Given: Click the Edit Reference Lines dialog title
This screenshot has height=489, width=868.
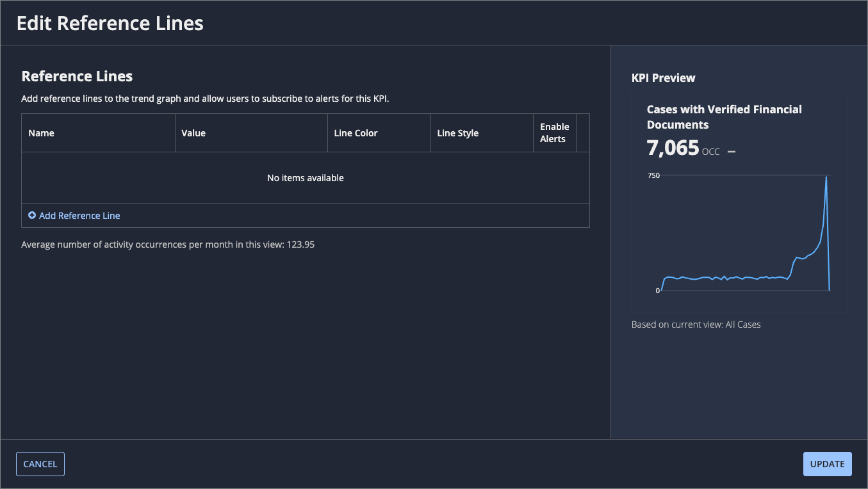Looking at the screenshot, I should pyautogui.click(x=110, y=23).
